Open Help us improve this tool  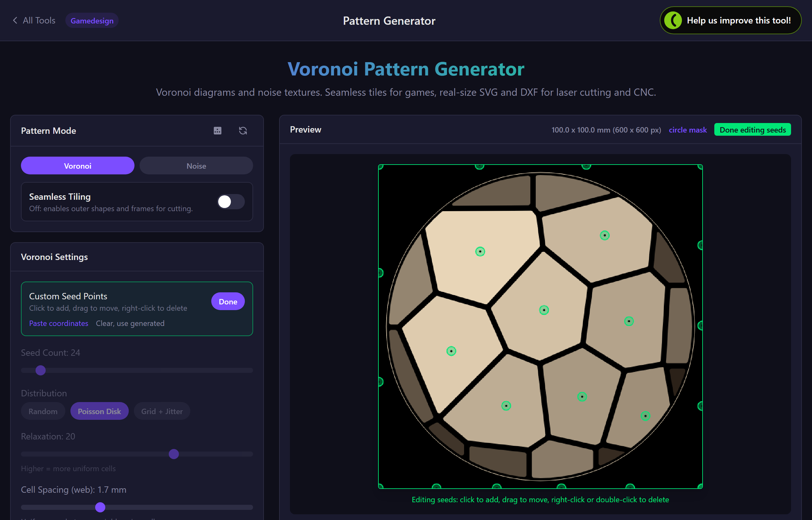(x=730, y=20)
